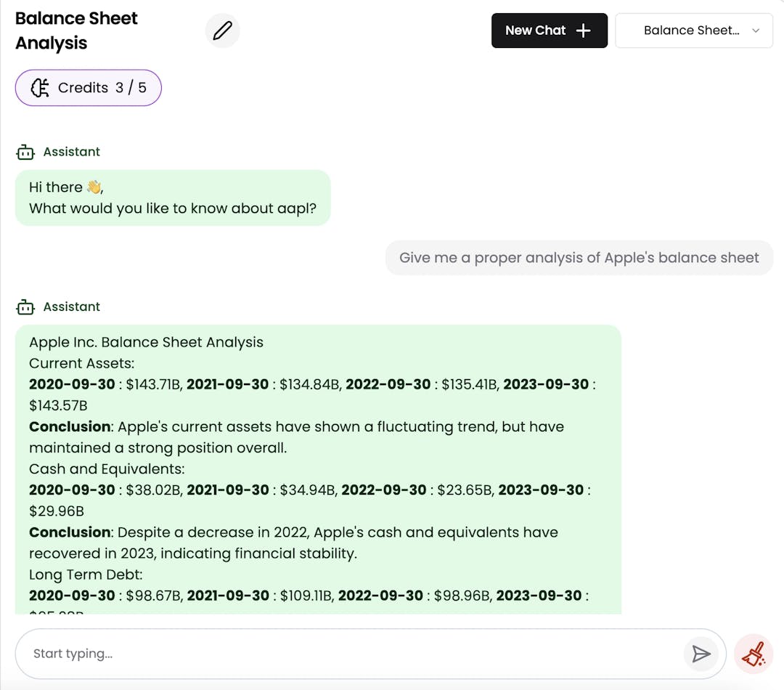Open the Balance Sheet dropdown
The image size is (784, 690).
tap(693, 31)
